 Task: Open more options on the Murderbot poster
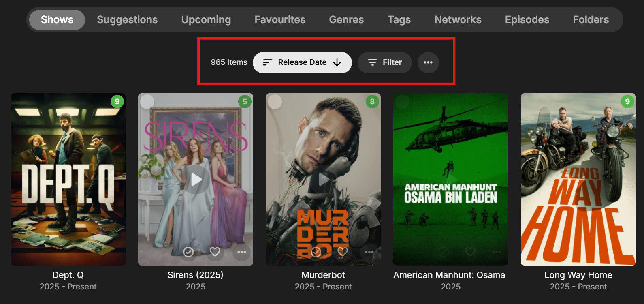point(369,252)
